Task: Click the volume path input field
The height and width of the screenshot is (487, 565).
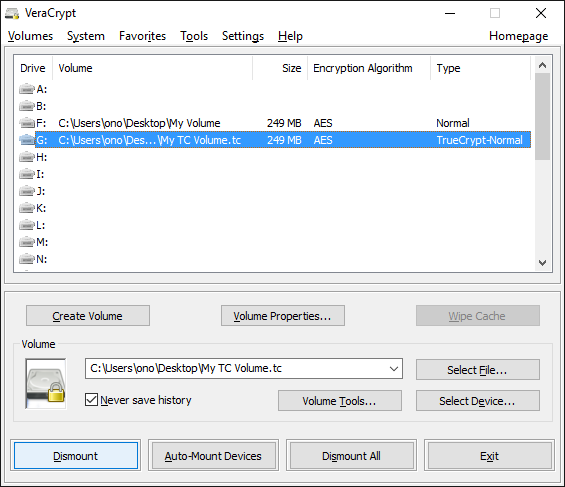Action: [244, 368]
